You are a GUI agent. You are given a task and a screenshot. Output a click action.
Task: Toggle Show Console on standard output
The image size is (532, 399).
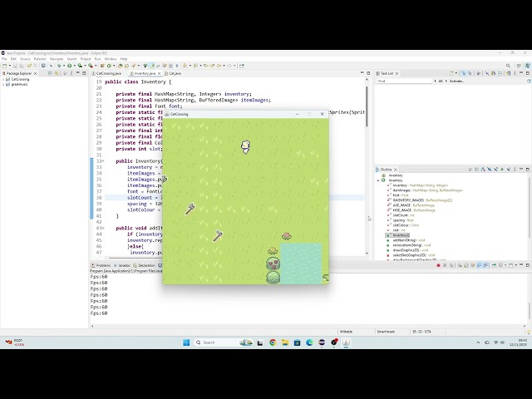point(479,265)
